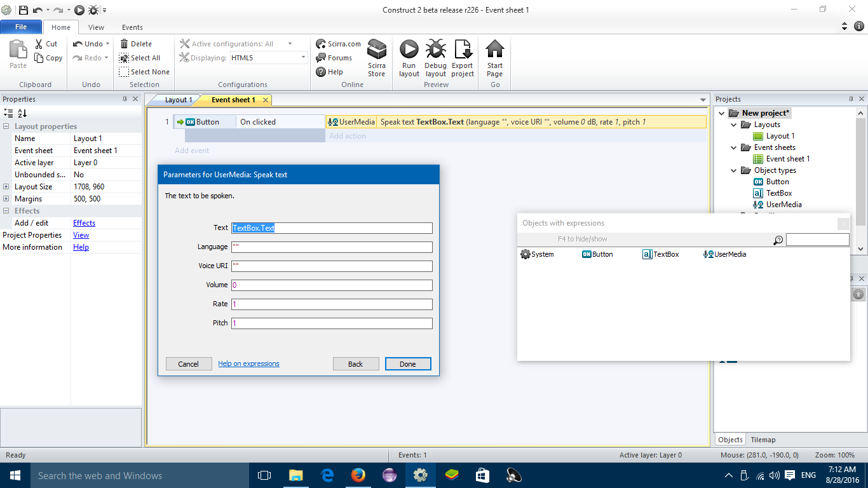Click Select All in ribbon
The image size is (868, 488).
click(x=140, y=58)
